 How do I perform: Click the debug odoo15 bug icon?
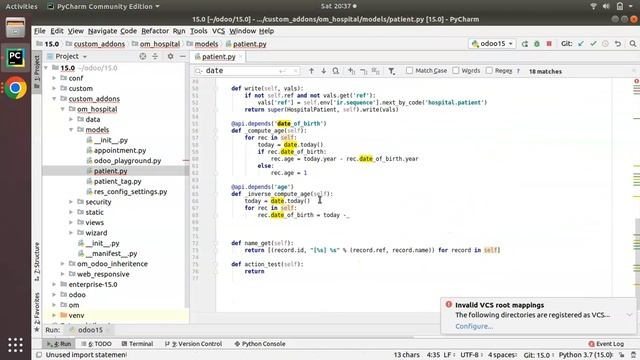click(537, 44)
